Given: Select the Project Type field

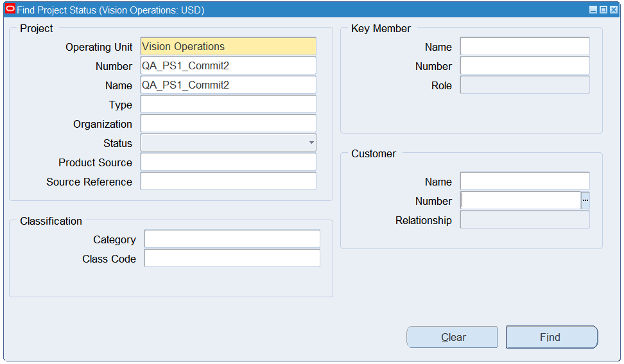Looking at the screenshot, I should pos(229,104).
